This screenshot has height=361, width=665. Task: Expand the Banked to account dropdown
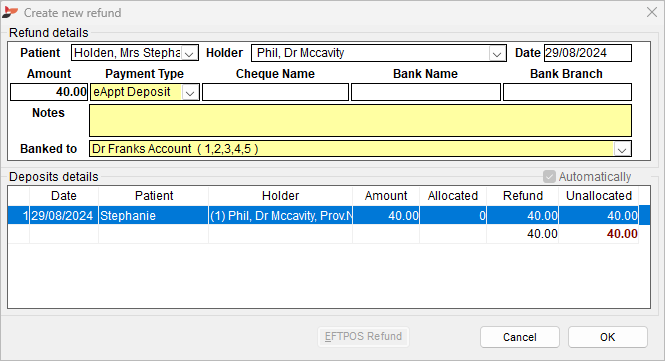pos(622,149)
